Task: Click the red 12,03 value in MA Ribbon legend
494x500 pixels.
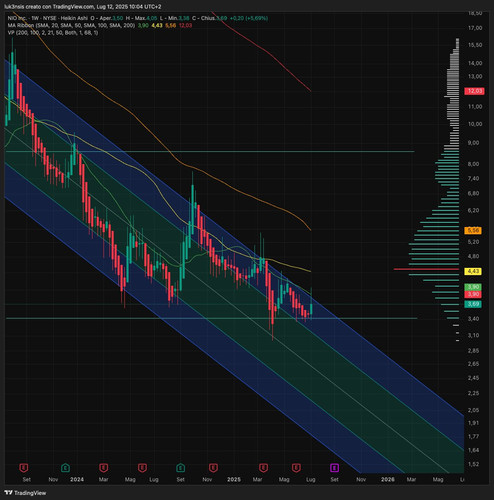Action: tap(185, 25)
